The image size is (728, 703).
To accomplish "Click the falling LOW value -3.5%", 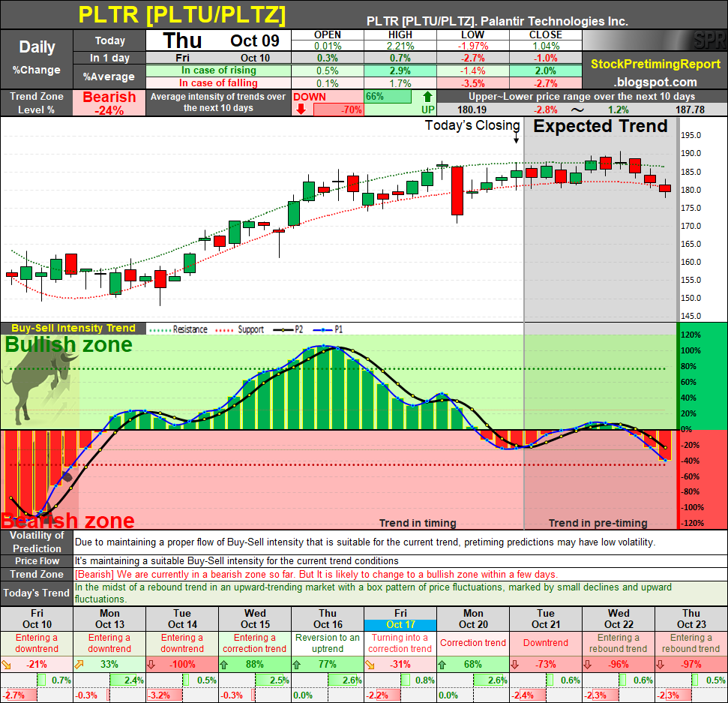I will point(472,83).
